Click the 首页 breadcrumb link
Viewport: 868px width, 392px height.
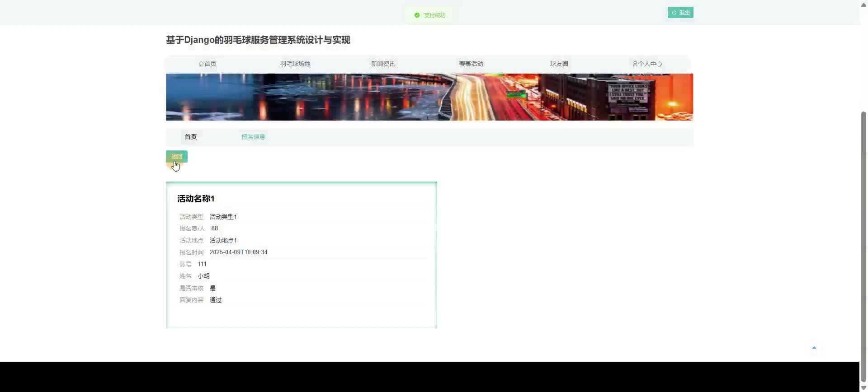(x=191, y=137)
